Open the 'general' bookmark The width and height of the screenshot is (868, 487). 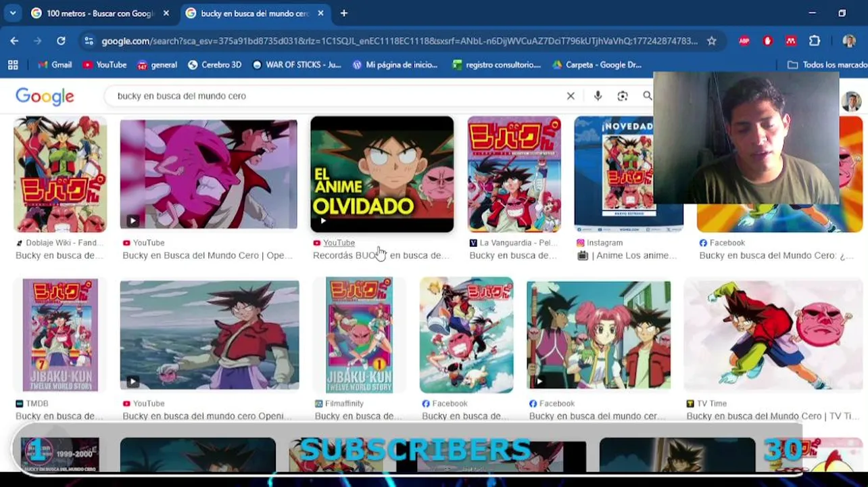157,65
